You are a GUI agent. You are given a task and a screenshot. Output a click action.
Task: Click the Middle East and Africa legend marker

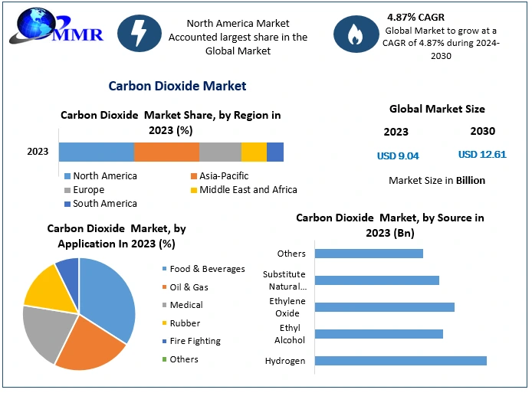194,190
